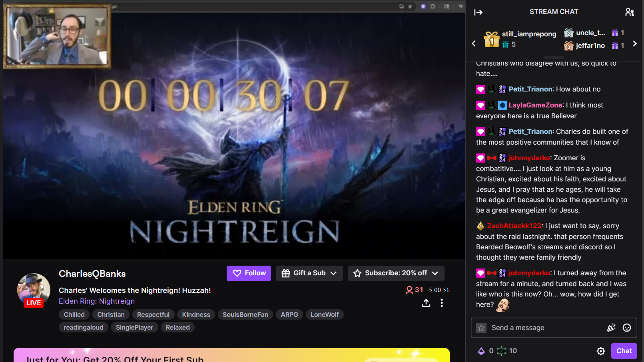Click the Send a message field
Screen dimensions: 644x362
point(554,328)
